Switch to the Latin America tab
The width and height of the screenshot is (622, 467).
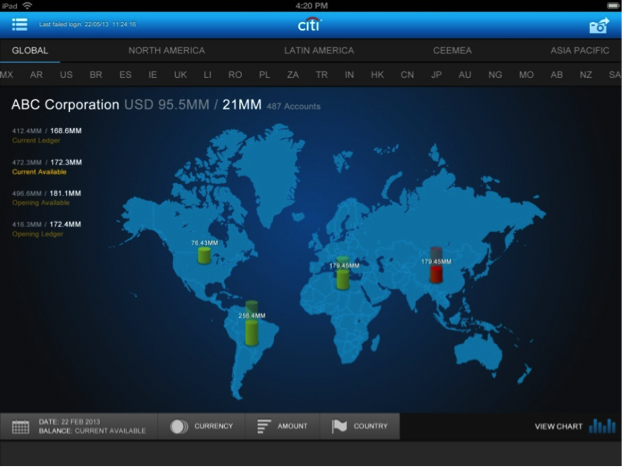pos(318,50)
